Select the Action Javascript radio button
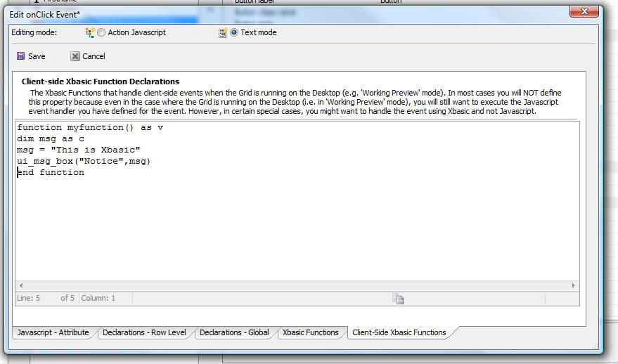This screenshot has height=364, width=618. coord(101,32)
